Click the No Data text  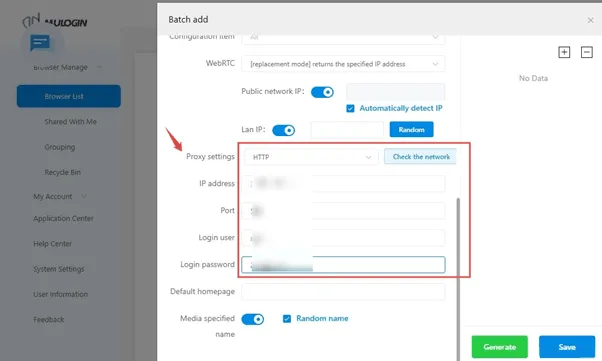[533, 78]
